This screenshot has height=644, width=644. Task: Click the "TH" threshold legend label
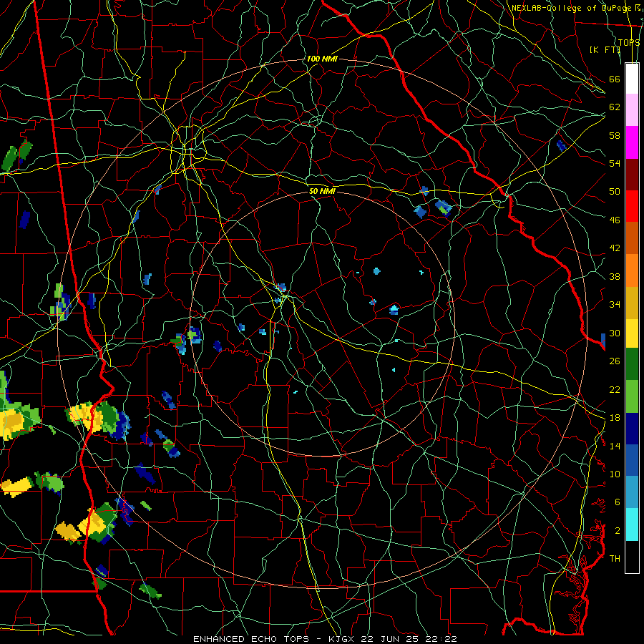(x=615, y=559)
